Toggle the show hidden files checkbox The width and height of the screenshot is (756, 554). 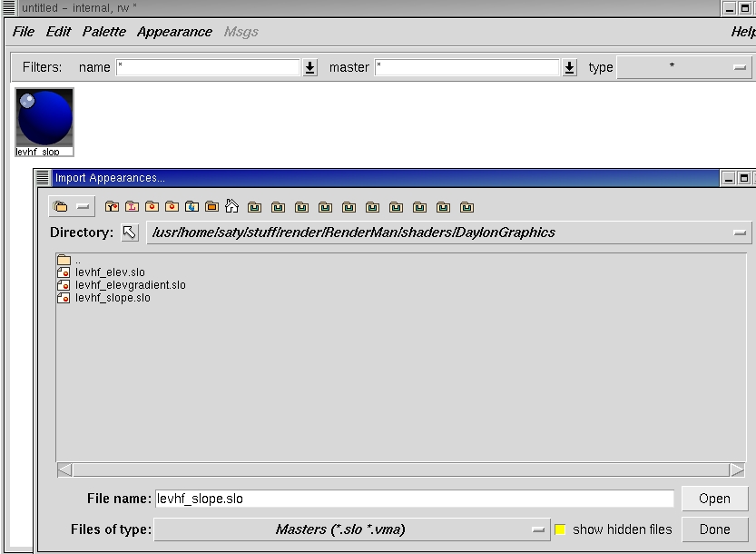(x=560, y=529)
